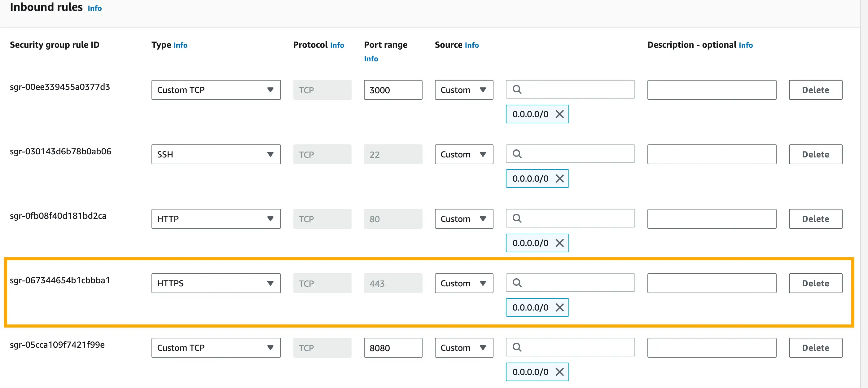Expand Custom source dropdown for HTTP rule
The image size is (868, 388).
tap(464, 219)
